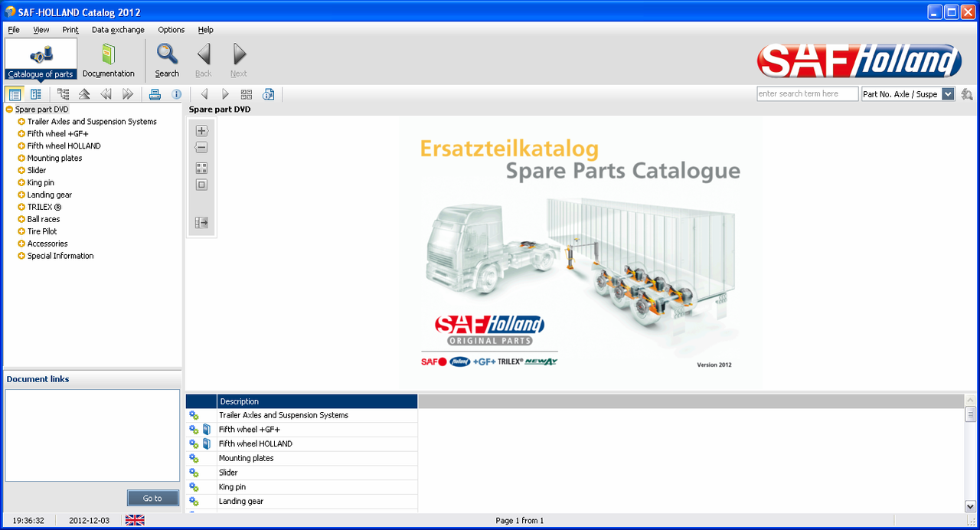
Task: Open the View menu
Action: [41, 30]
